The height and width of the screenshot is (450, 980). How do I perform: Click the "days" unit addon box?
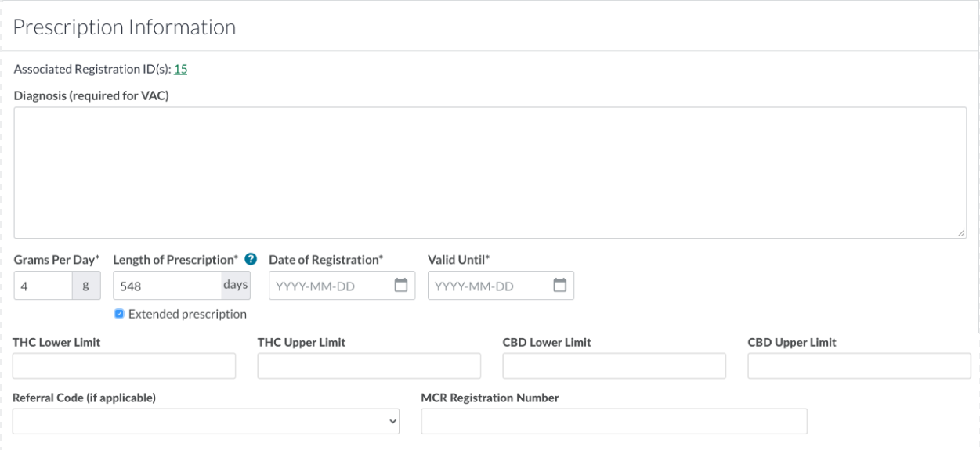(x=236, y=286)
